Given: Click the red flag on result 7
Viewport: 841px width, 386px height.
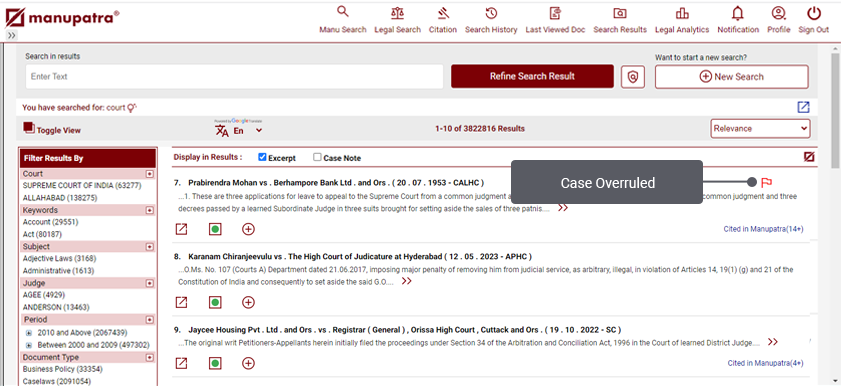Looking at the screenshot, I should pos(766,183).
